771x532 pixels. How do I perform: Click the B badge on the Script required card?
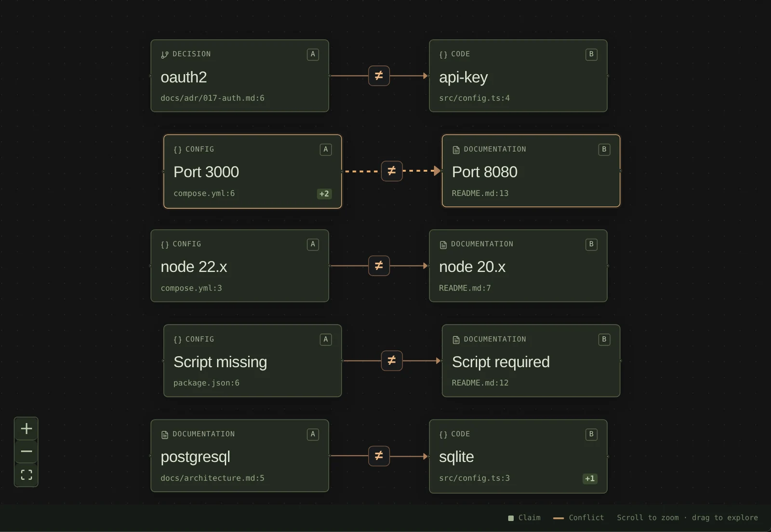604,339
